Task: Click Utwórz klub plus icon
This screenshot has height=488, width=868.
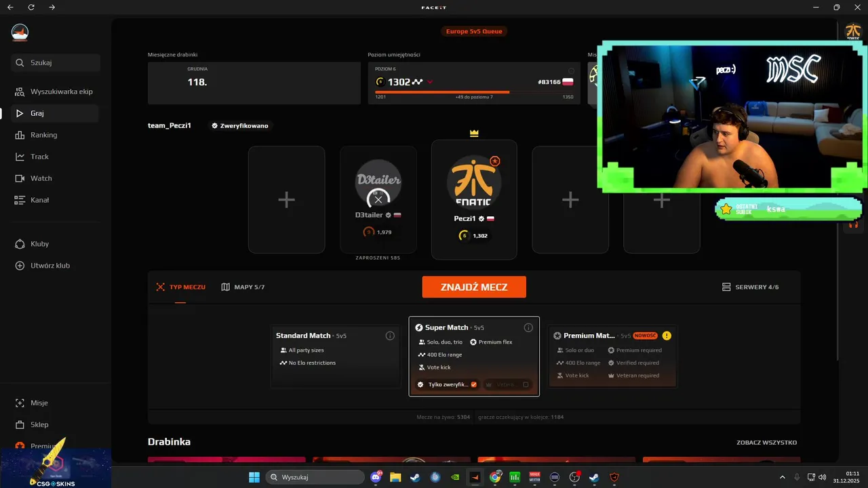Action: click(x=20, y=266)
